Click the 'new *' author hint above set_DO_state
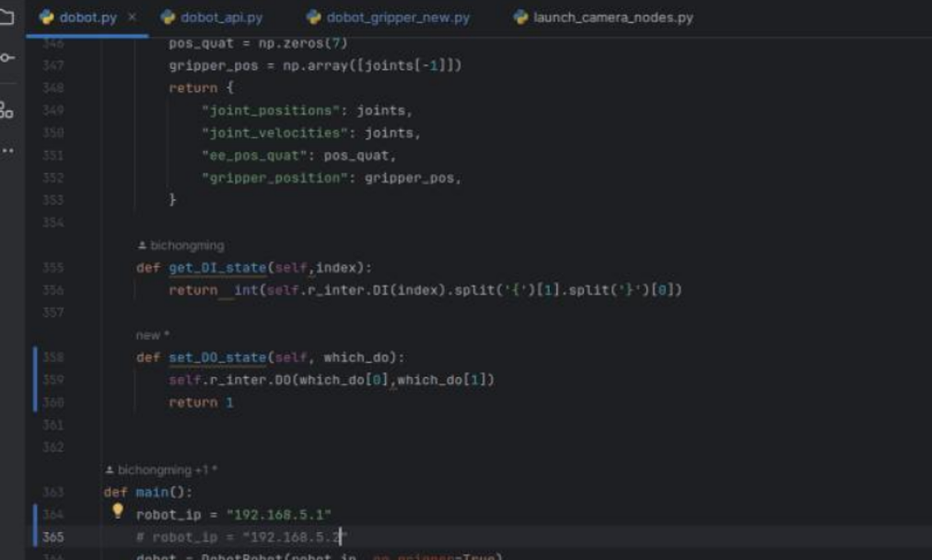Screen dimensions: 932x560 point(153,335)
